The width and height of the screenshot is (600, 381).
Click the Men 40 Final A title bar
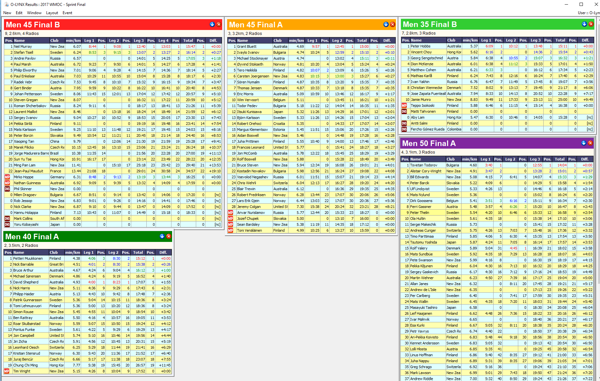pyautogui.click(x=88, y=236)
